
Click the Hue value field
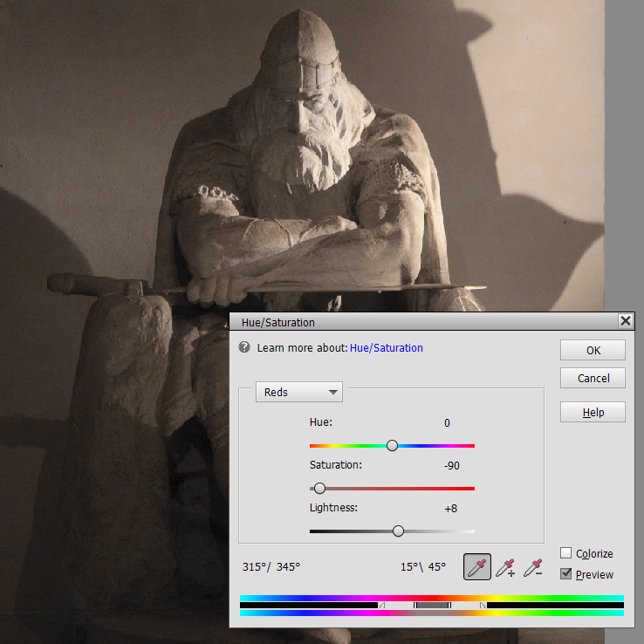447,423
